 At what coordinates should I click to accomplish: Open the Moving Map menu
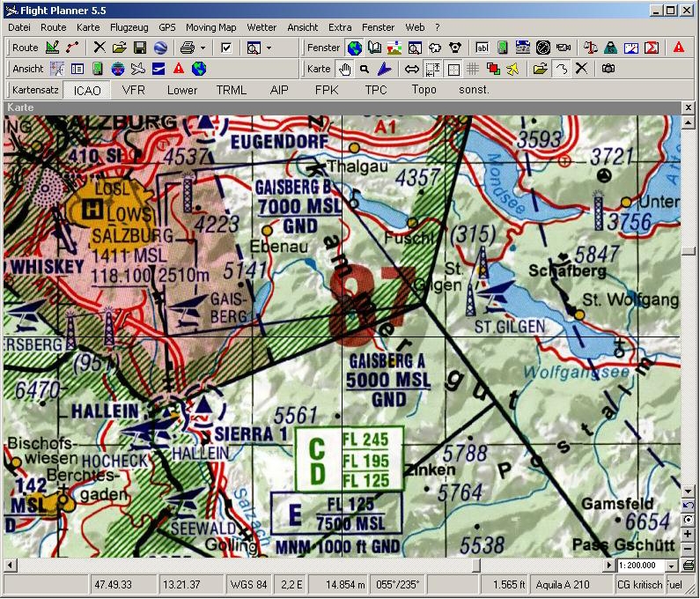211,27
